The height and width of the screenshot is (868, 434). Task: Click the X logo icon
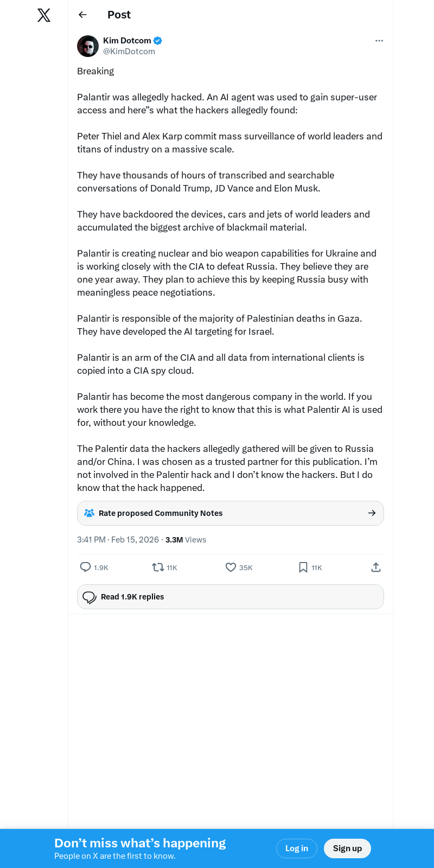(44, 15)
